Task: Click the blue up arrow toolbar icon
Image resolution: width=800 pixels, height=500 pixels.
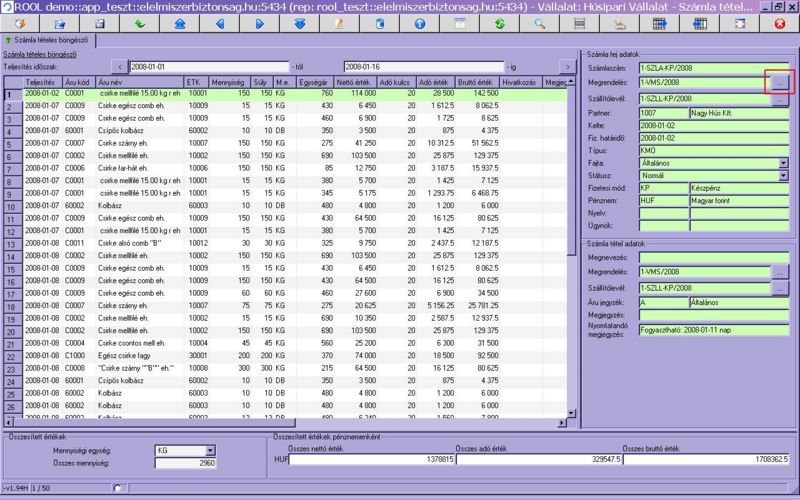Action: (x=179, y=23)
